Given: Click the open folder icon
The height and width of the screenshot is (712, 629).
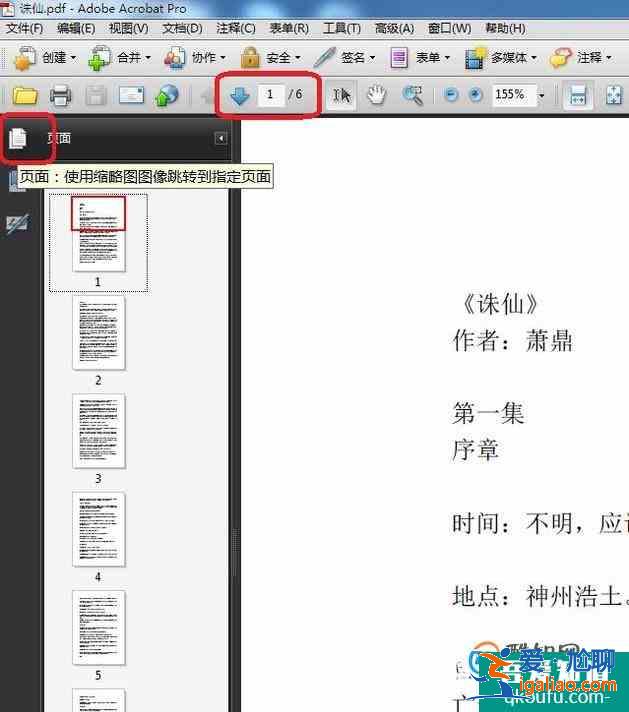Looking at the screenshot, I should [25, 96].
